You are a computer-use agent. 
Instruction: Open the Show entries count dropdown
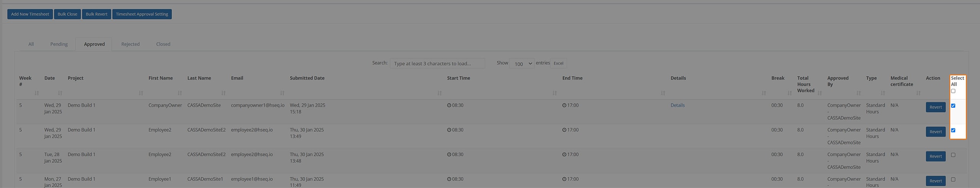coord(522,64)
